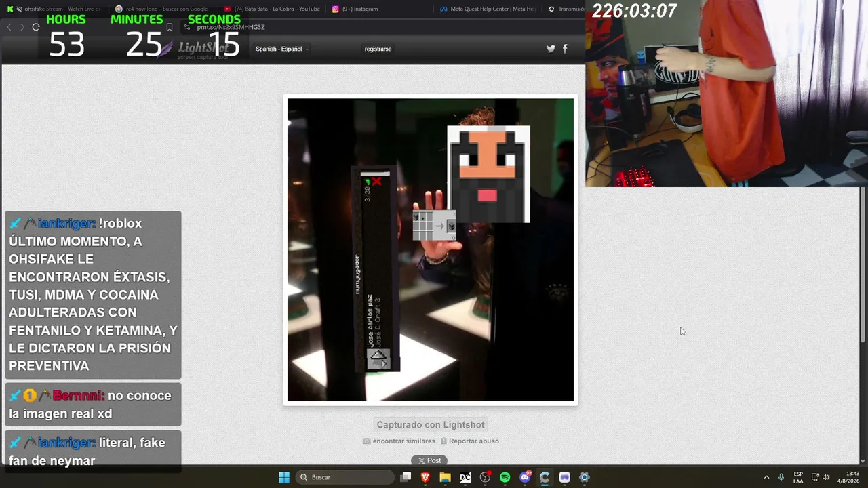Click the microphone tray icon
868x488 pixels.
(781, 477)
